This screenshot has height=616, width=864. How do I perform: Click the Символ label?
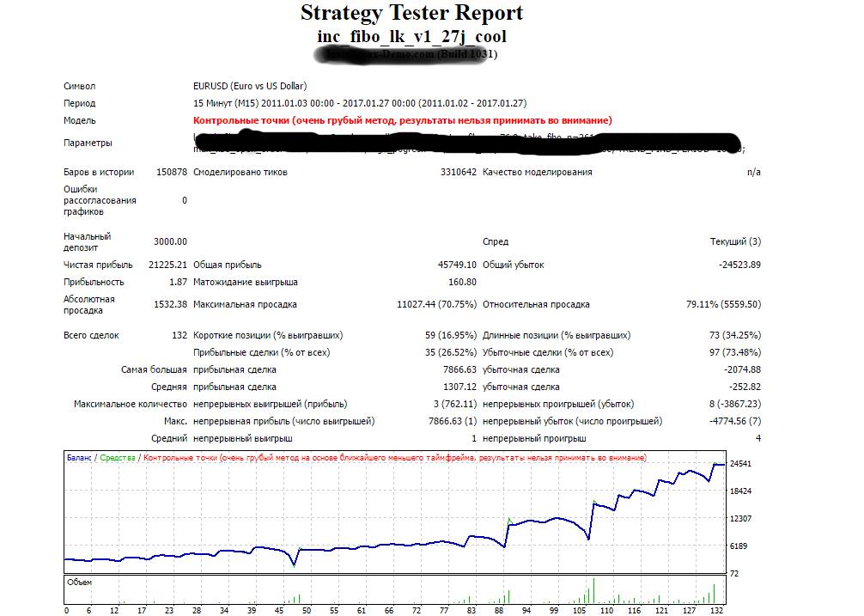point(79,86)
